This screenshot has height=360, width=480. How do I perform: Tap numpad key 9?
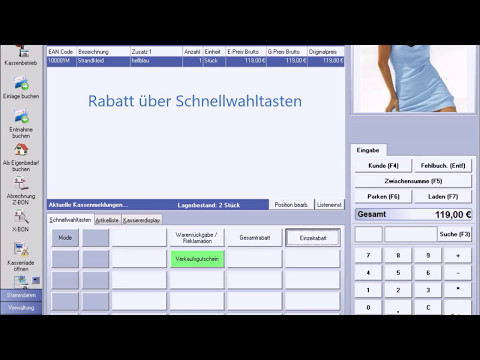pyautogui.click(x=428, y=255)
